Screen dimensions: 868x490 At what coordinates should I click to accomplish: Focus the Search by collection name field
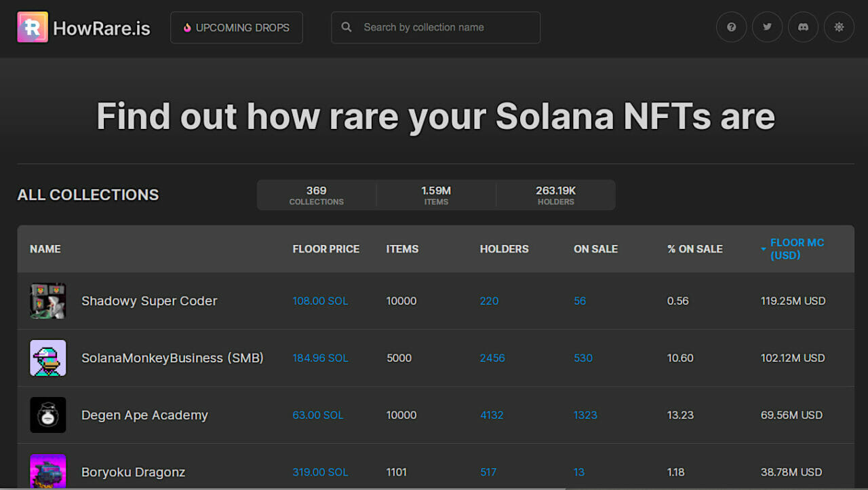point(448,28)
